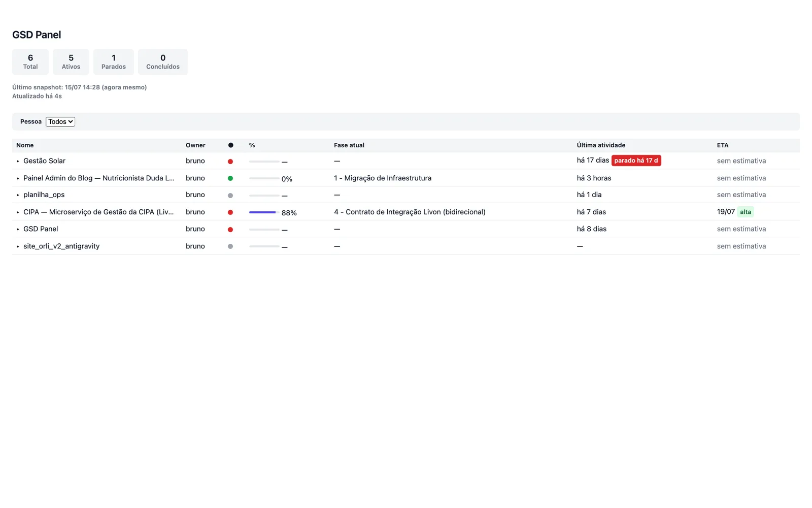Screen dimensions: 812x508
Task: Click the 19/07 ETA date
Action: click(726, 212)
